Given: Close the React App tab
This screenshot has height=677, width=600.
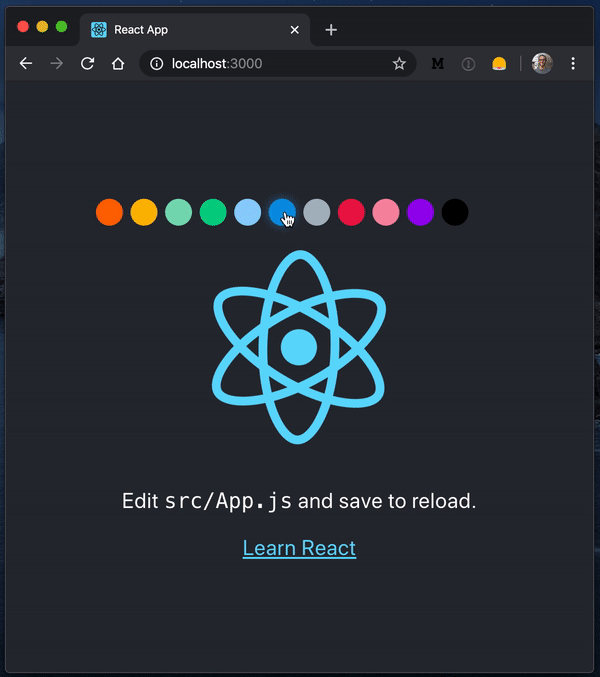Looking at the screenshot, I should tap(295, 30).
